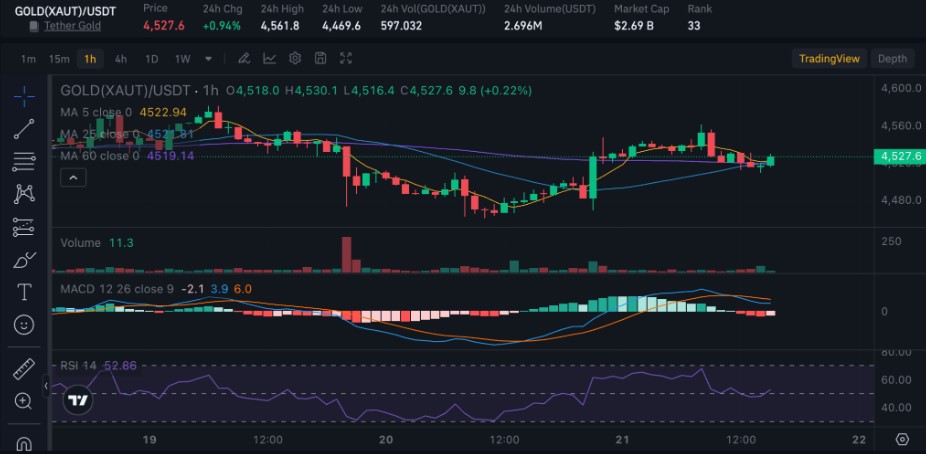The height and width of the screenshot is (454, 926).
Task: Select the Text annotation tool
Action: 24,292
